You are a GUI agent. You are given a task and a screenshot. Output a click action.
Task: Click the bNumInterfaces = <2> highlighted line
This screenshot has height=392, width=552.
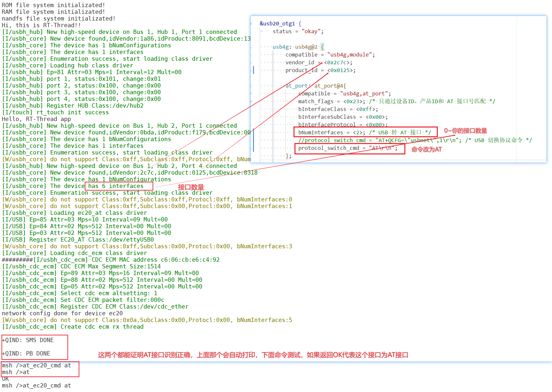[x=365, y=132]
